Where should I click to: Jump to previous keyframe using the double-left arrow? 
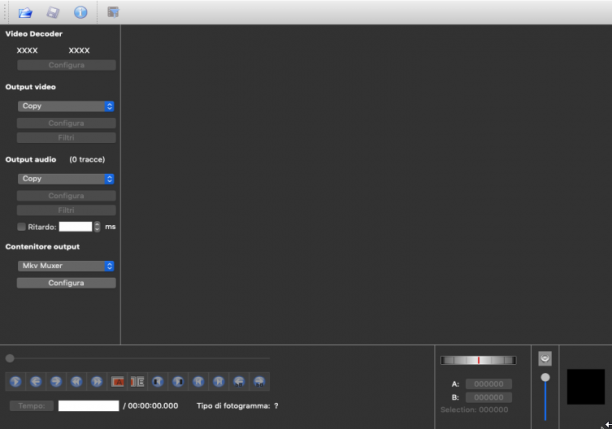tap(76, 381)
